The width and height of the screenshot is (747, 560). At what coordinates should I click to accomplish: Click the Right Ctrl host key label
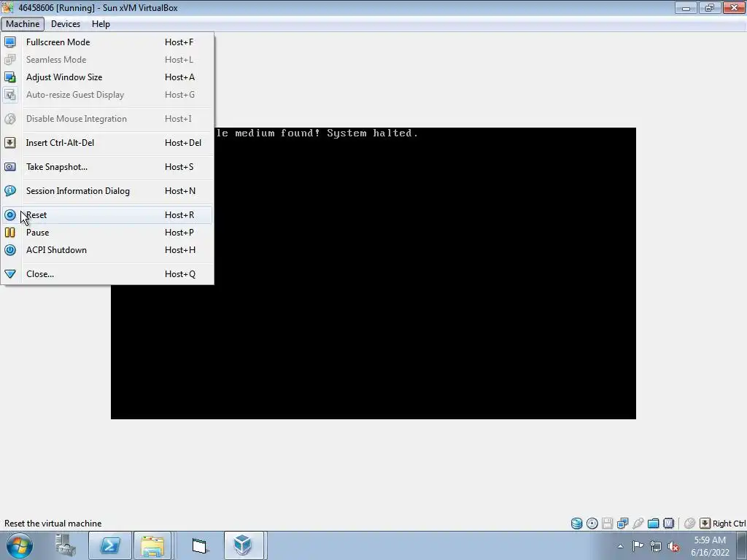pyautogui.click(x=729, y=524)
